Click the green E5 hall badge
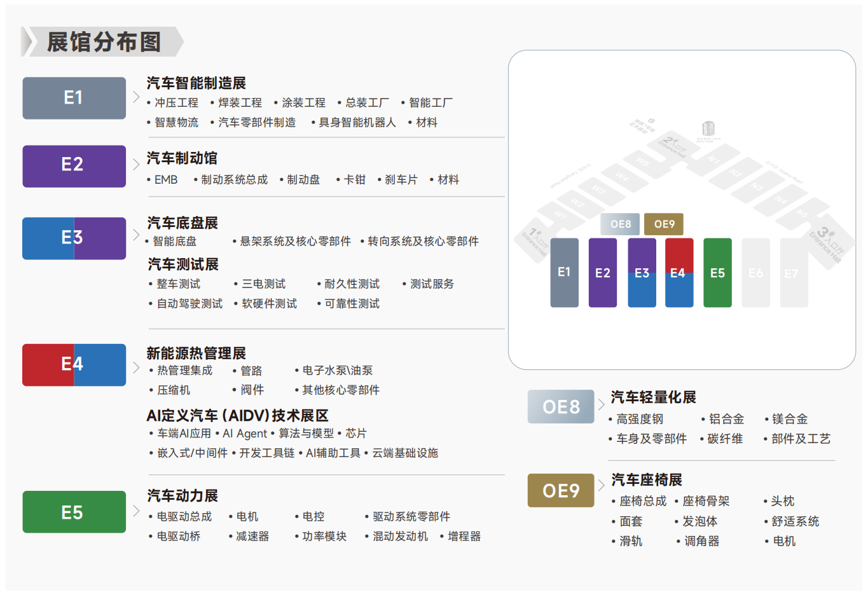This screenshot has width=868, height=597. [74, 512]
